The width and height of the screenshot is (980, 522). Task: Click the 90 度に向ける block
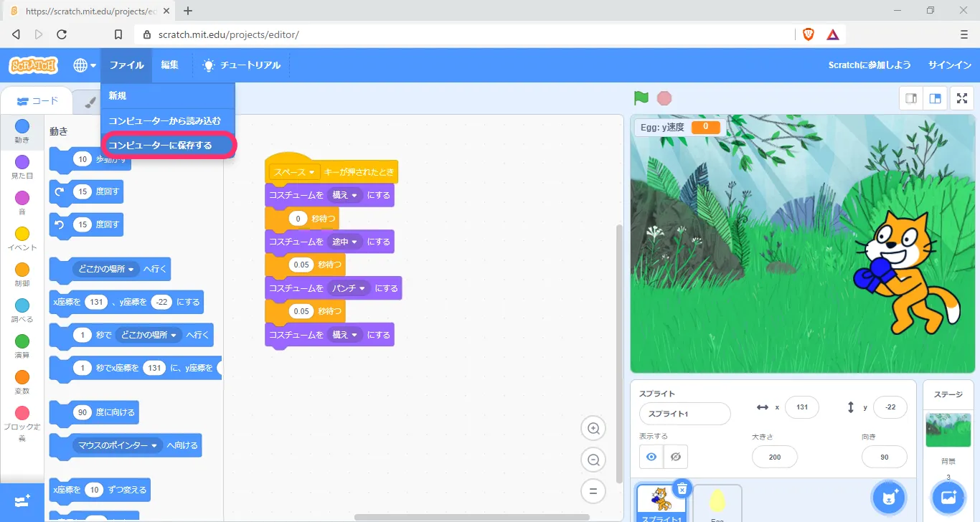pos(93,413)
